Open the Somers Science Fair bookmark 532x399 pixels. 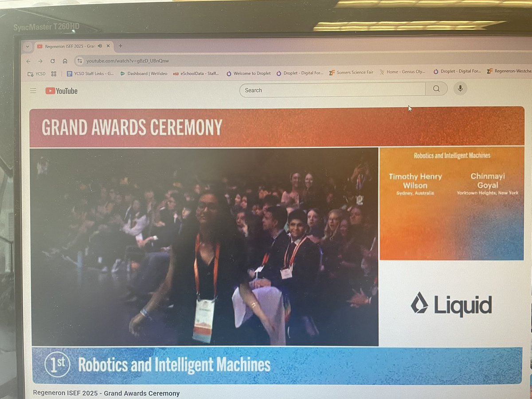(351, 73)
